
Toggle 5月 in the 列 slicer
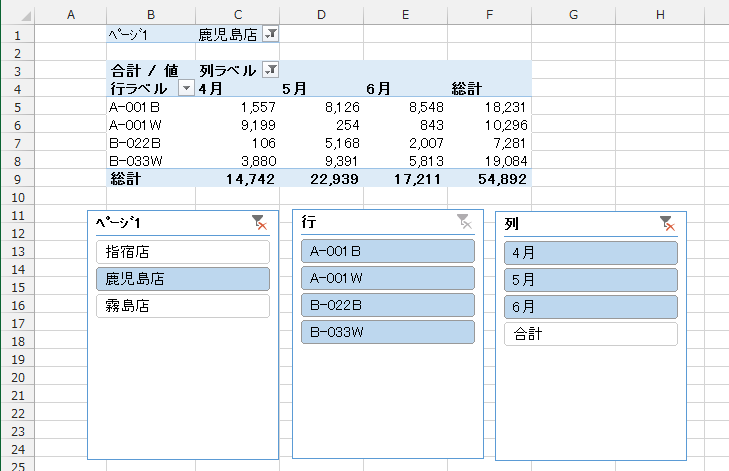[591, 279]
